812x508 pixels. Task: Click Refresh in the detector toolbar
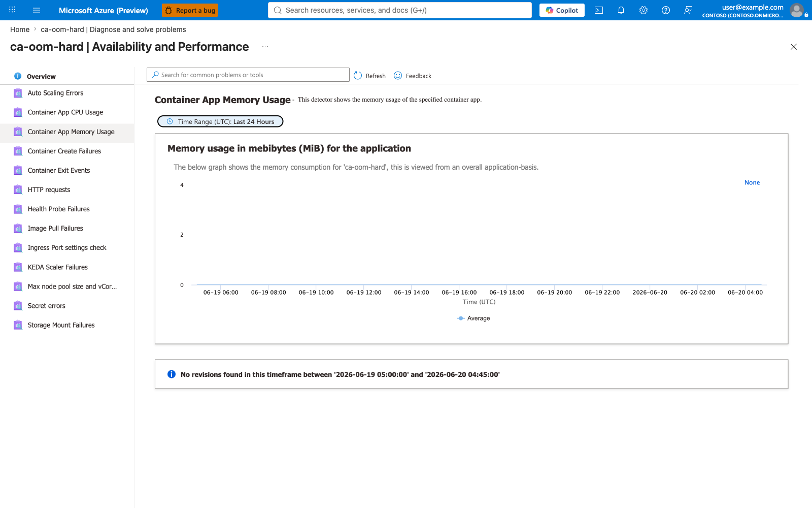(x=369, y=75)
